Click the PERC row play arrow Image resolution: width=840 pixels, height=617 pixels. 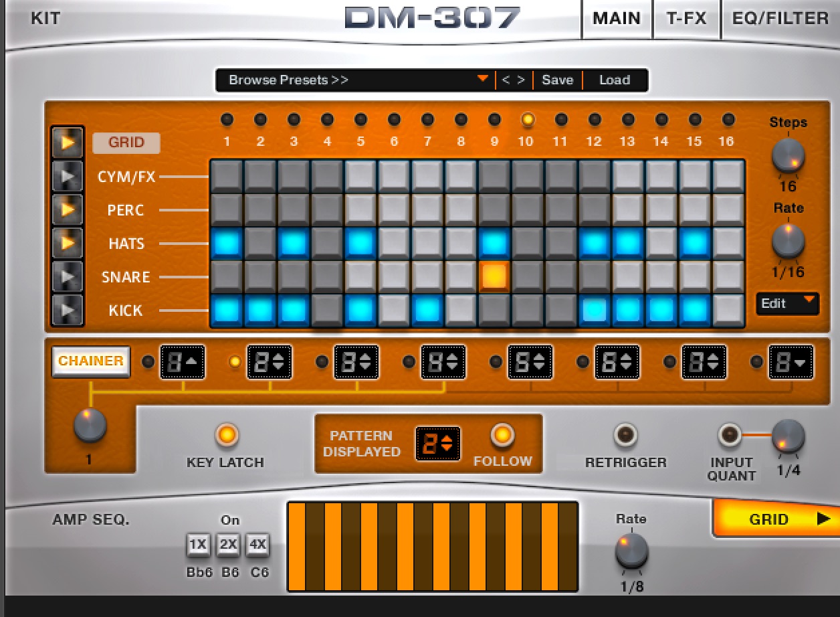pyautogui.click(x=68, y=210)
